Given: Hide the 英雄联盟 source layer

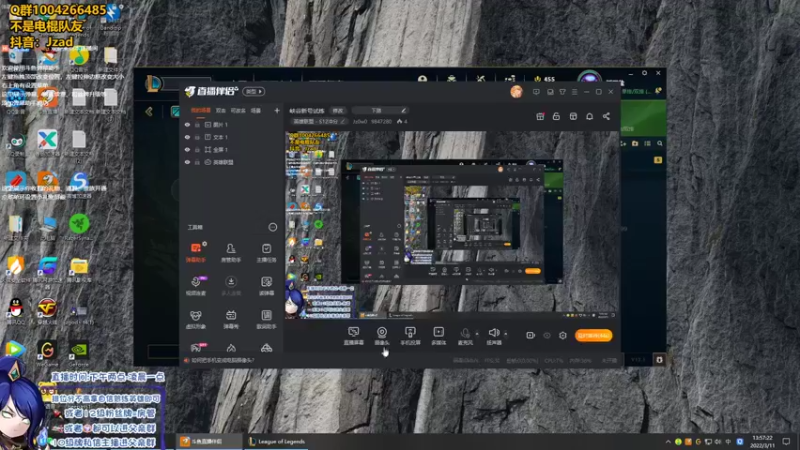Looking at the screenshot, I should coord(187,162).
